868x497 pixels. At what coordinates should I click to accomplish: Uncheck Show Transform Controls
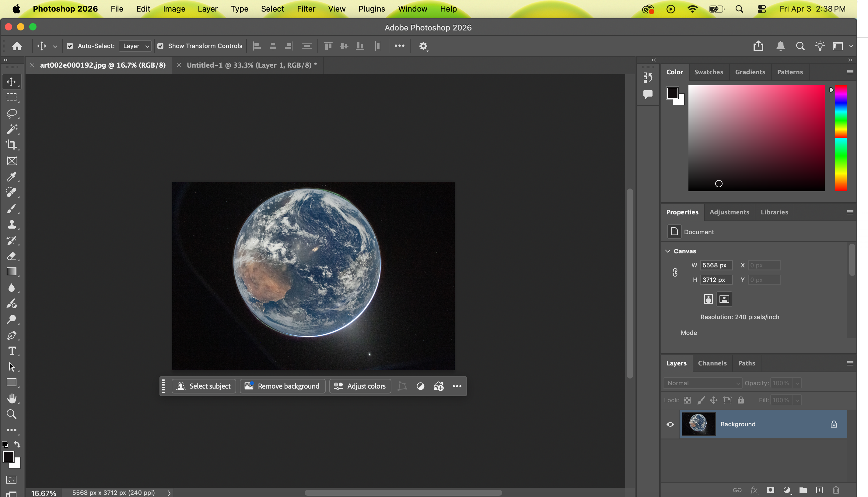point(161,46)
